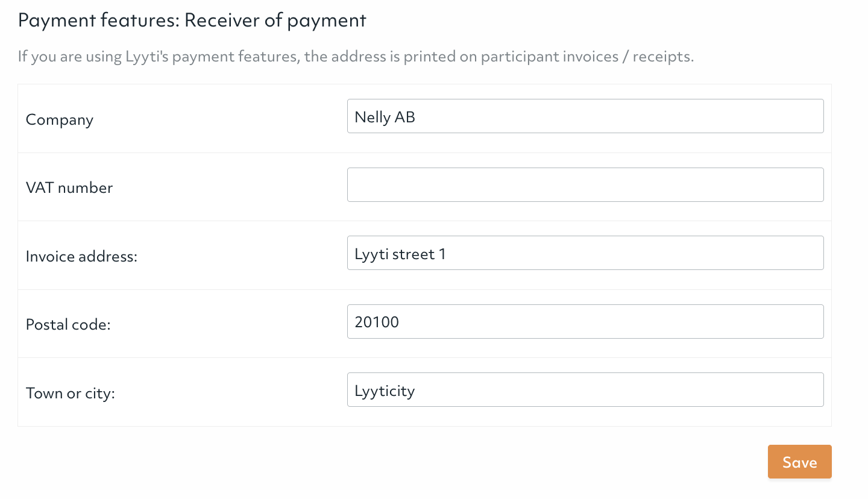Viewport: 868px width, 499px height.
Task: Place cursor on 'Lyyti street 1' text
Action: coord(400,254)
